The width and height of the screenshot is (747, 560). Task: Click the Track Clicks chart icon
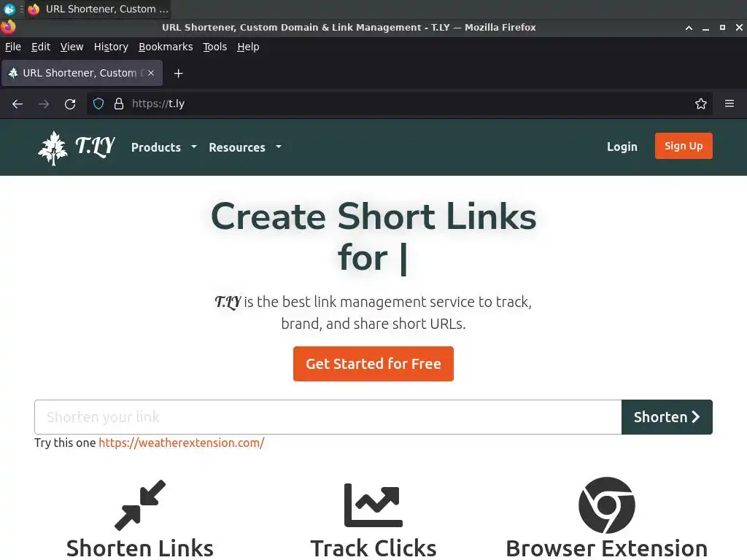(x=373, y=505)
